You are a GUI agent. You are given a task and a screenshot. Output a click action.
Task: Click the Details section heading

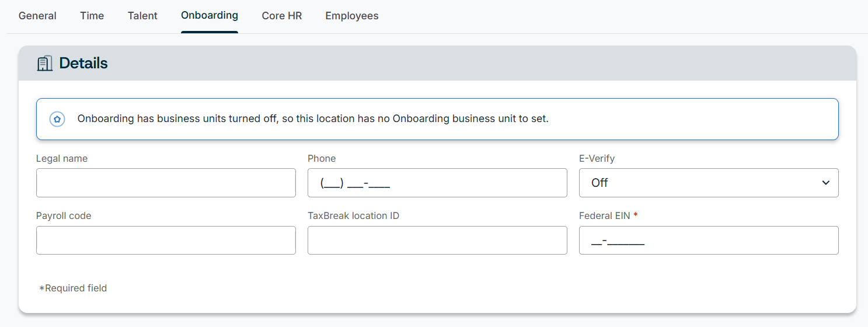(83, 63)
